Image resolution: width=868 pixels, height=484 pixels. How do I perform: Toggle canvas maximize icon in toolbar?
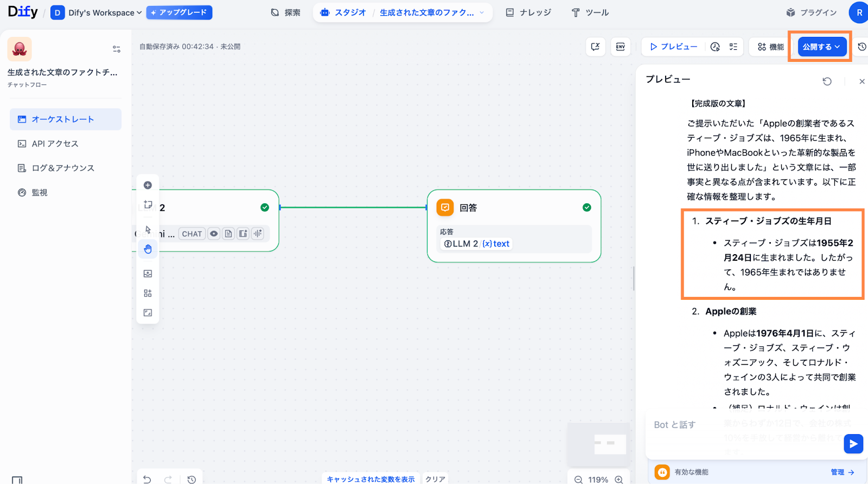point(148,313)
